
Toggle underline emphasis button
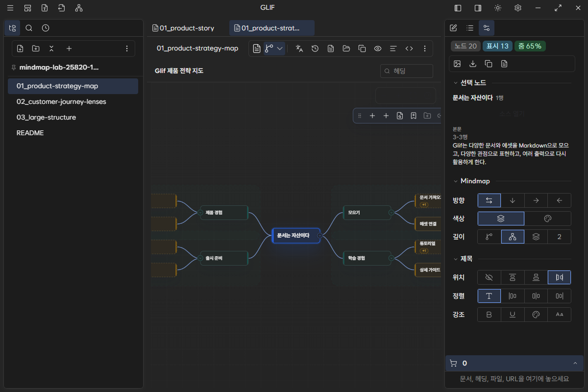pos(513,315)
